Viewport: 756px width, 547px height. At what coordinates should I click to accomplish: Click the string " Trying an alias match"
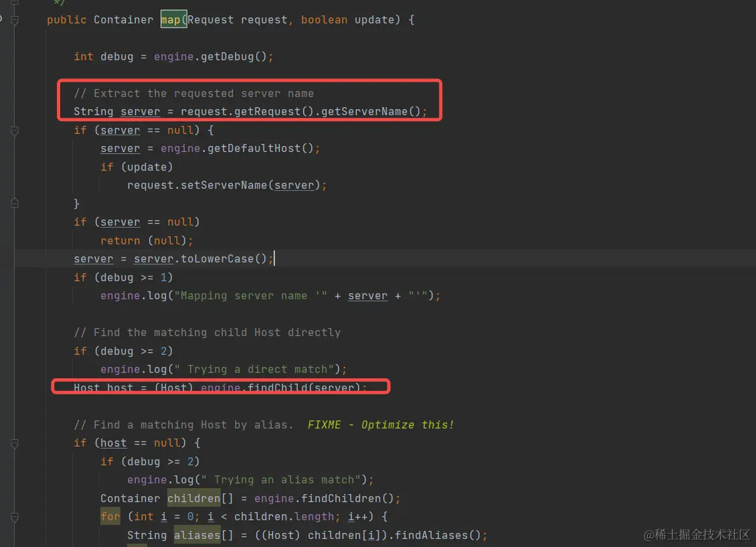[280, 480]
